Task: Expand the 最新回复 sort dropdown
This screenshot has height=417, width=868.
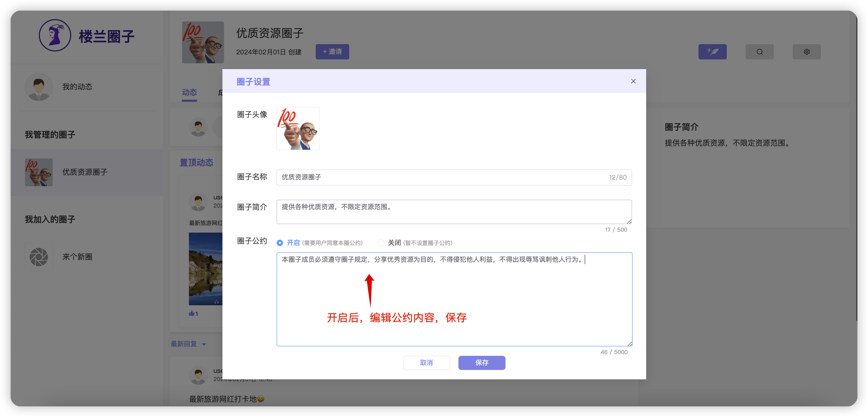Action: (x=188, y=344)
